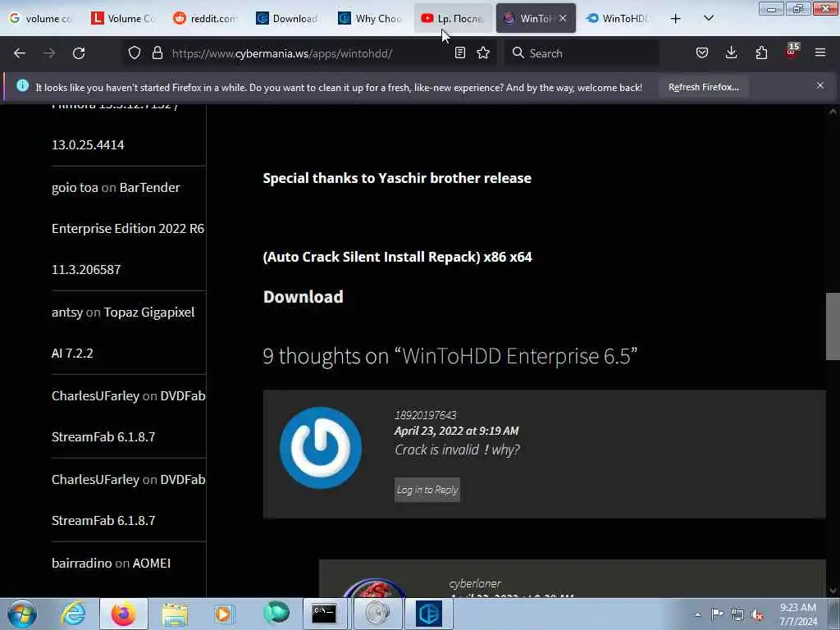Click 'bairradino on AOMEI' sidebar entry

click(111, 563)
